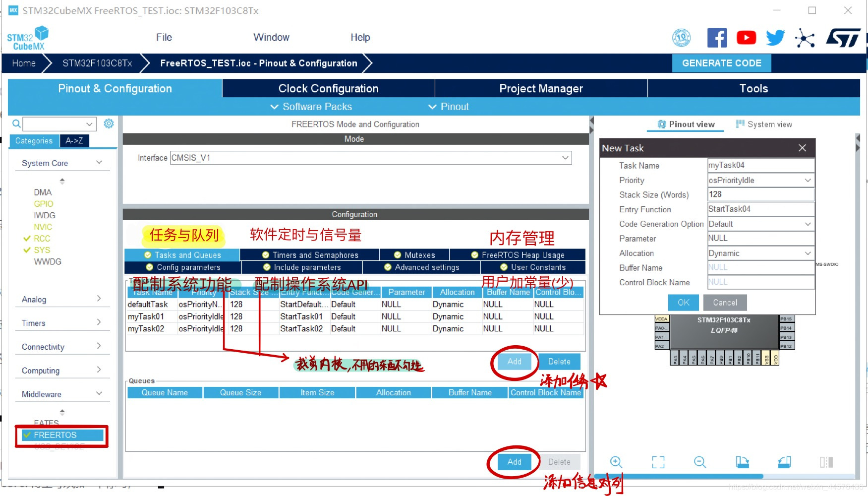Viewport: 868px width, 496px height.
Task: Click the Pinout view chip icon
Action: click(x=662, y=124)
